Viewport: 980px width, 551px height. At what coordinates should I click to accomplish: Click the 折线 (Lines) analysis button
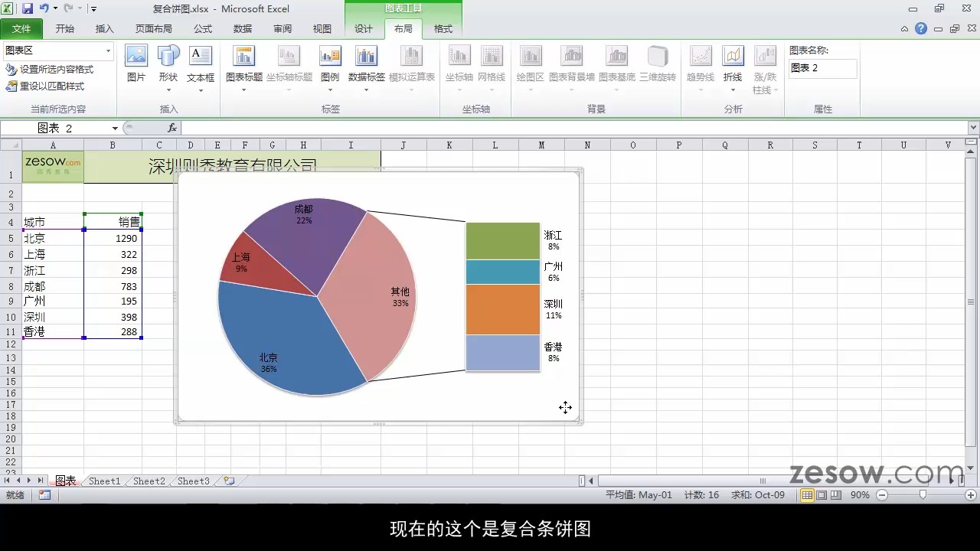pyautogui.click(x=733, y=69)
